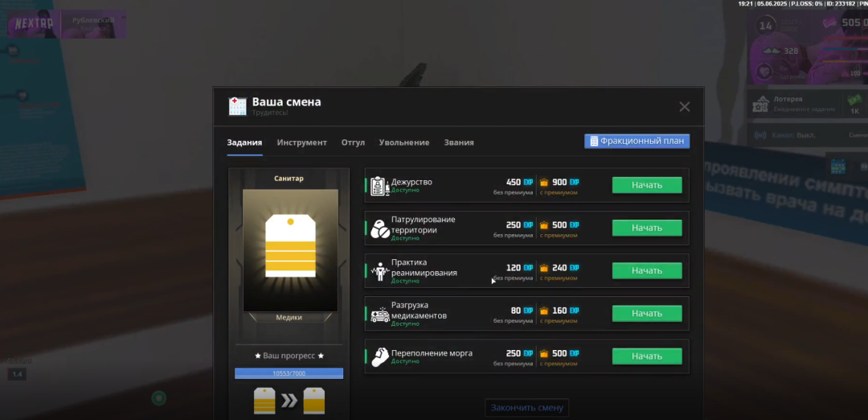Click the Патрулирование территории pills icon

point(379,229)
